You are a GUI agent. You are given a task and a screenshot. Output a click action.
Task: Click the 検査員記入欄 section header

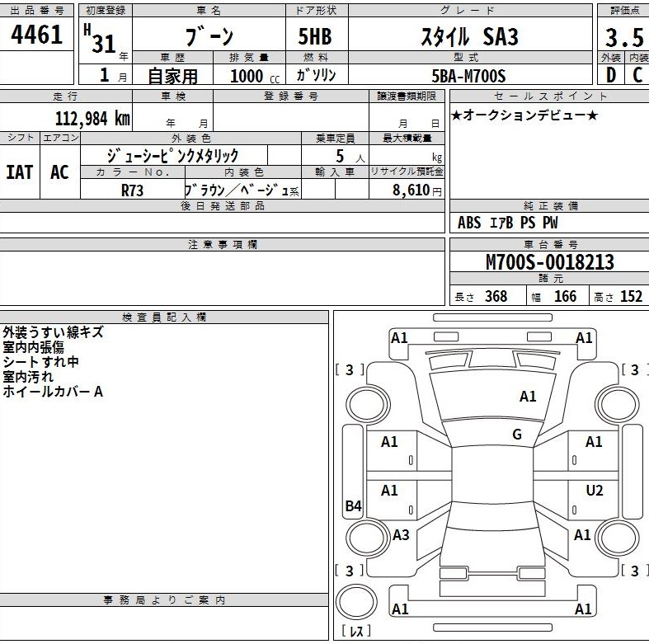point(164,317)
